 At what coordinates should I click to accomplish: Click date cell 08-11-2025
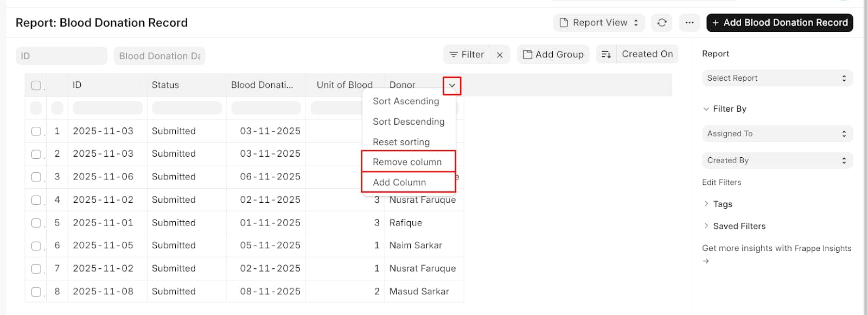(270, 292)
